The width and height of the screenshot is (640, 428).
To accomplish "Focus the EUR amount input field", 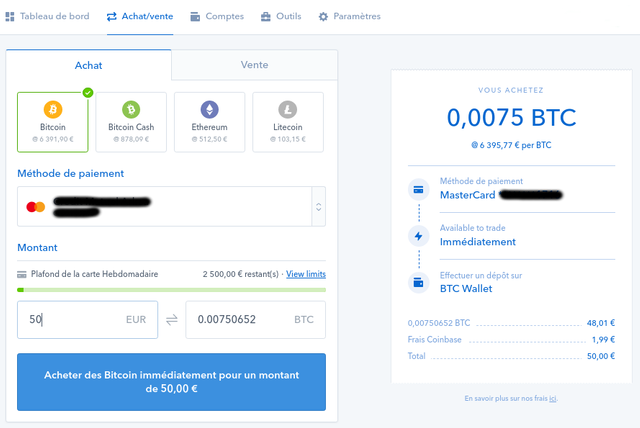I will (87, 319).
